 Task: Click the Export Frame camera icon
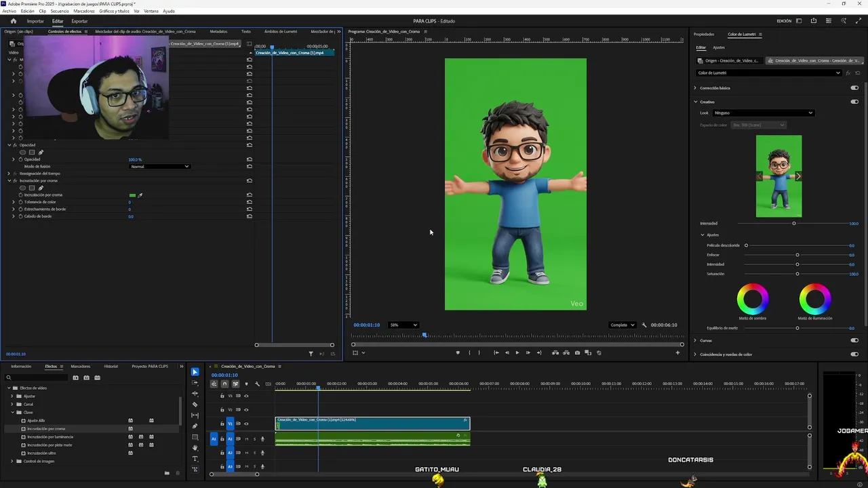(x=577, y=352)
